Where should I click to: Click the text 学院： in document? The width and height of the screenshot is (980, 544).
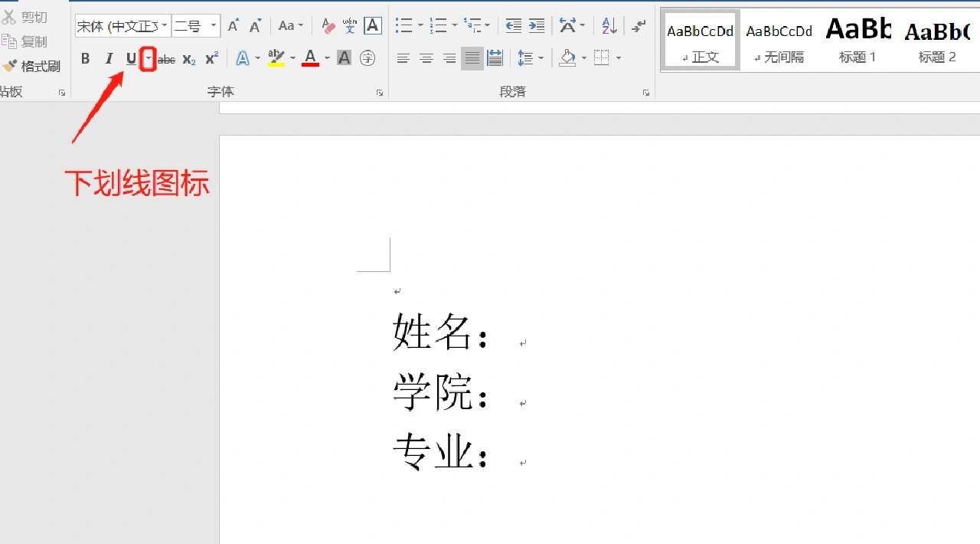(x=441, y=392)
